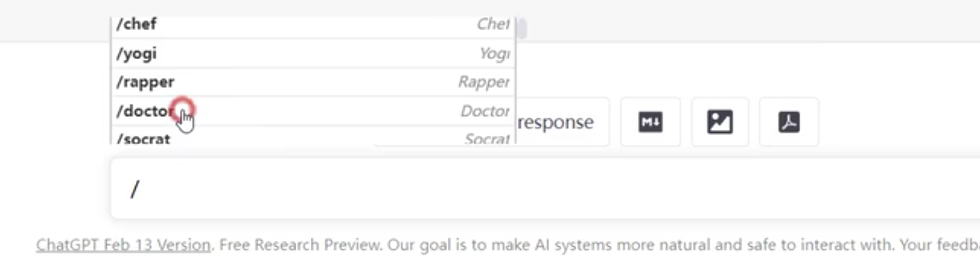Click the italic Yogi label

point(495,53)
